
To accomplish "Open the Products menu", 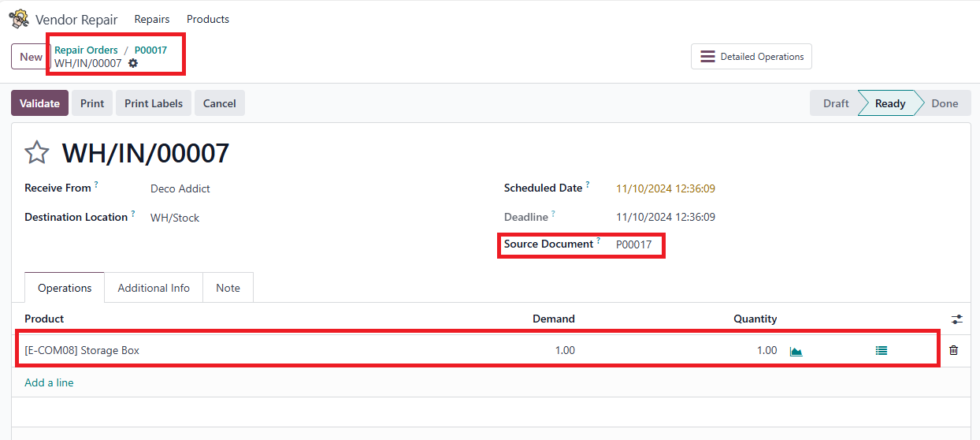I will pos(208,19).
